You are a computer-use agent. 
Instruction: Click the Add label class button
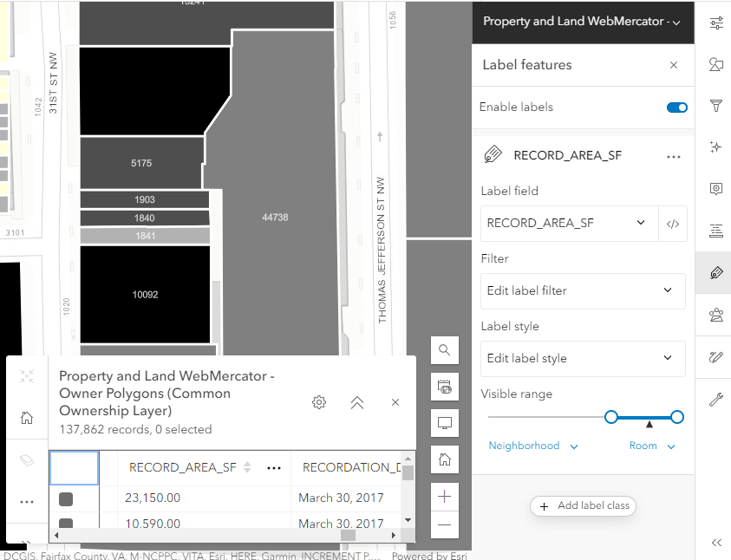pos(583,505)
